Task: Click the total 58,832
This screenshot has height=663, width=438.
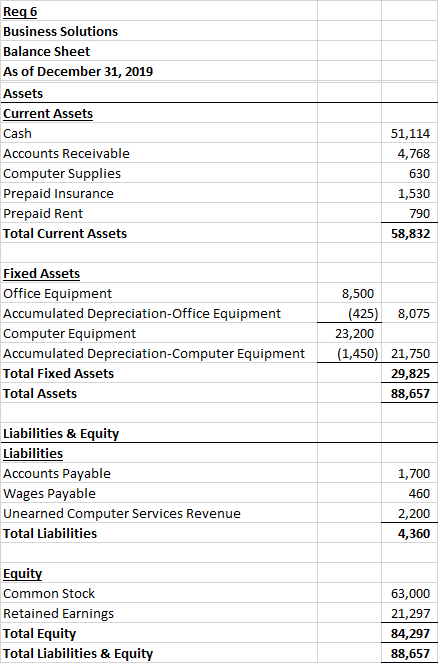Action: point(410,233)
